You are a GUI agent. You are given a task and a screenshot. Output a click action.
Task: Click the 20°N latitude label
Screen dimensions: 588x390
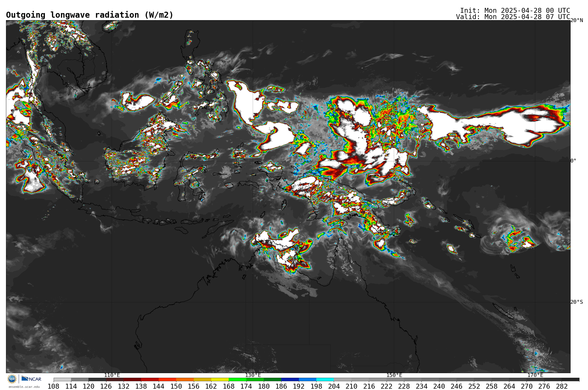(577, 20)
